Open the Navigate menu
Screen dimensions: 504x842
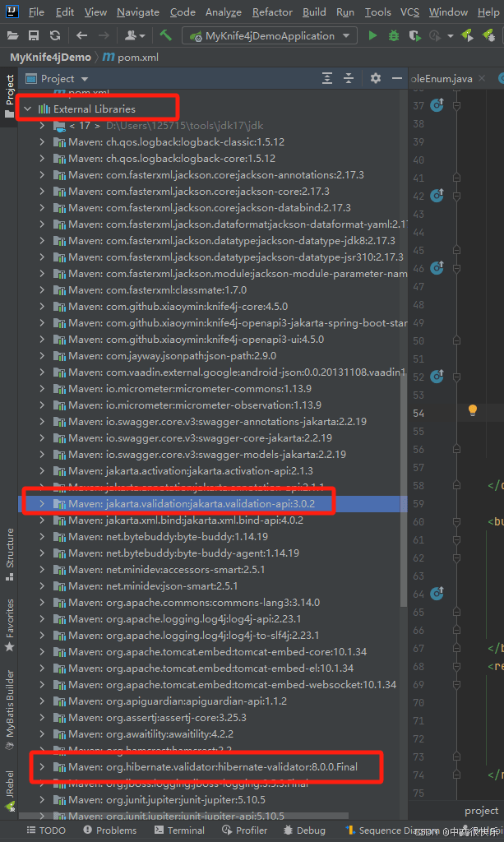[138, 12]
